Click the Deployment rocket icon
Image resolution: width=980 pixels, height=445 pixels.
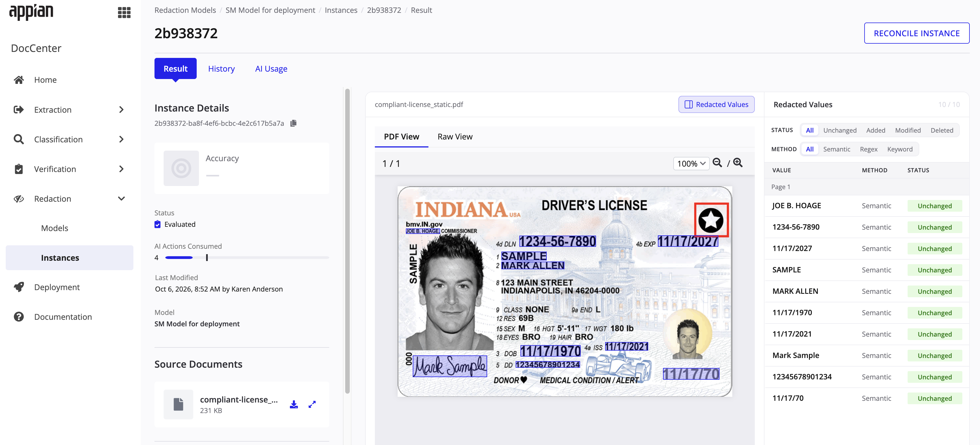pyautogui.click(x=19, y=287)
